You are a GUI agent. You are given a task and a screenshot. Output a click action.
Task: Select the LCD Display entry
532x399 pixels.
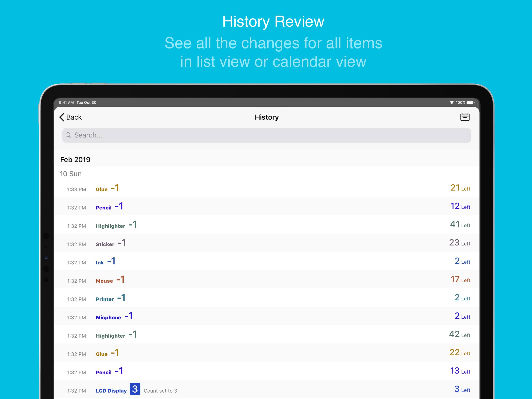pyautogui.click(x=111, y=390)
